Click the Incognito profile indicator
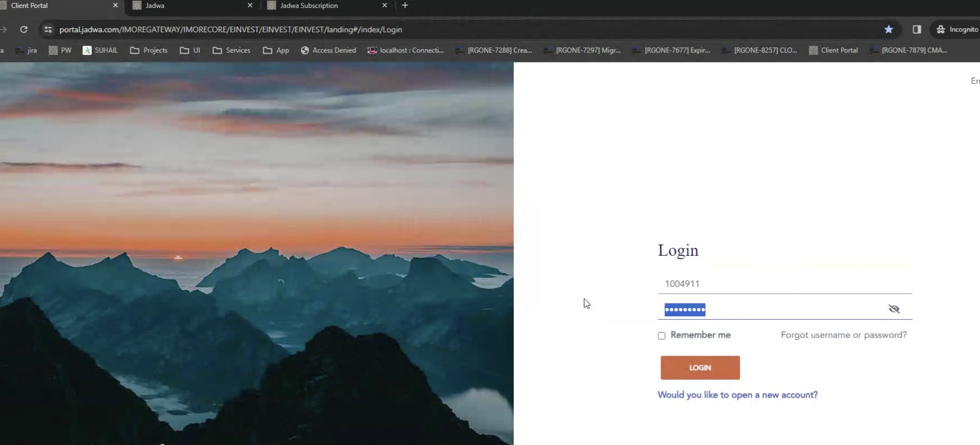The image size is (980, 445). [x=957, y=29]
